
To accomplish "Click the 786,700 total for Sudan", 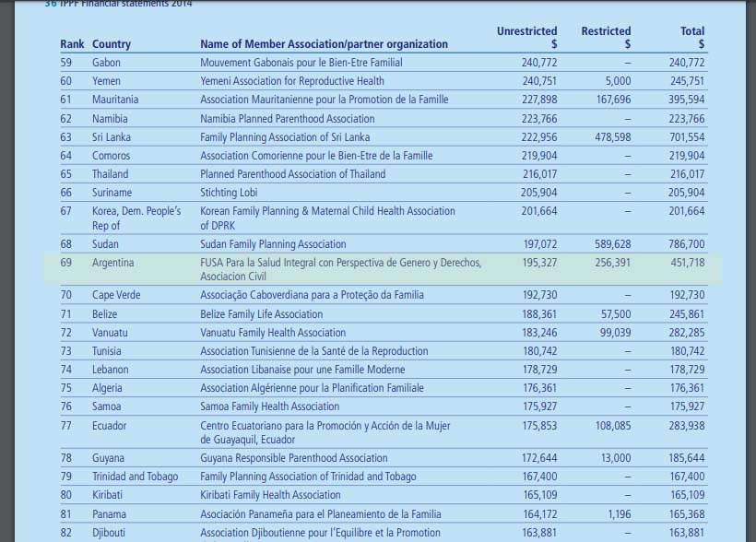I will tap(686, 244).
